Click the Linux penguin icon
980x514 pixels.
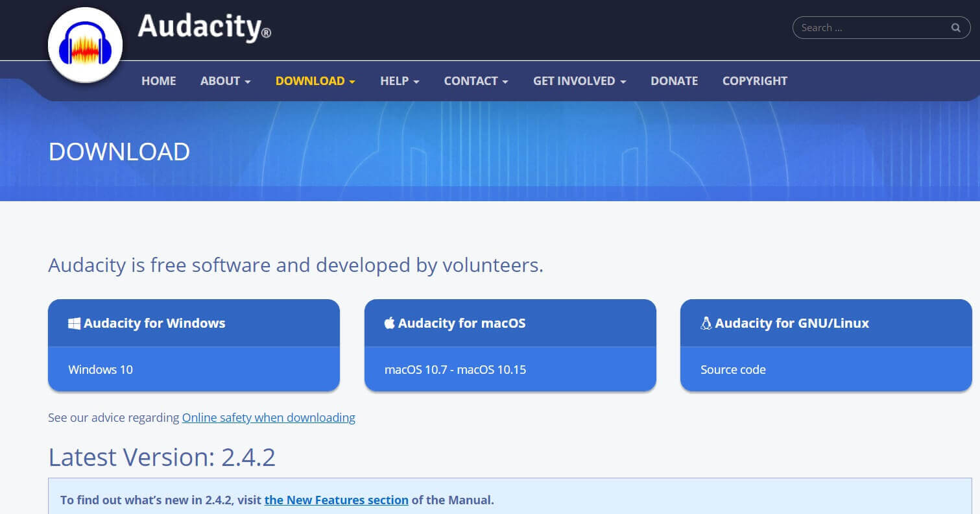(x=706, y=323)
